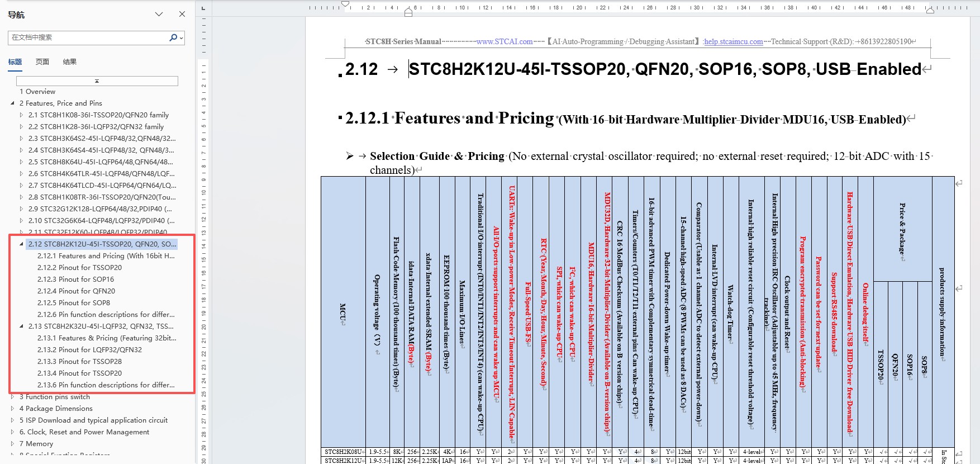
Task: Go to '2.12.6 Pin function descriptions'
Action: [x=106, y=315]
